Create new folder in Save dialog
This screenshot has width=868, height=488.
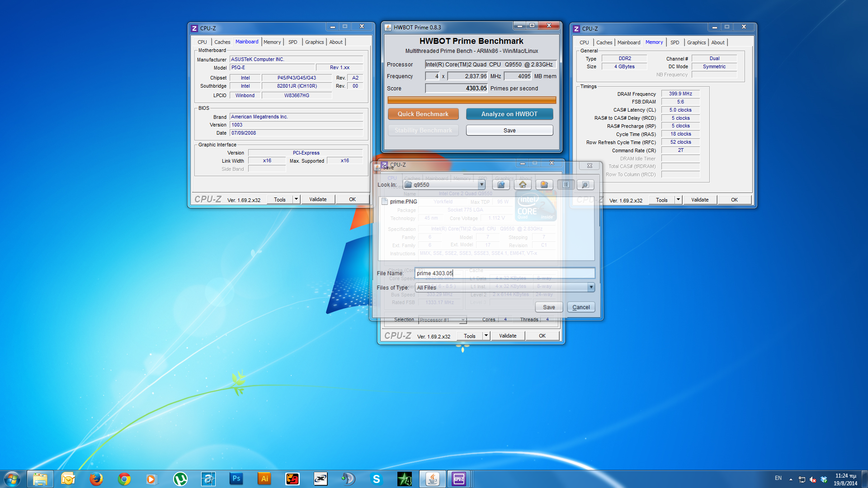click(544, 184)
